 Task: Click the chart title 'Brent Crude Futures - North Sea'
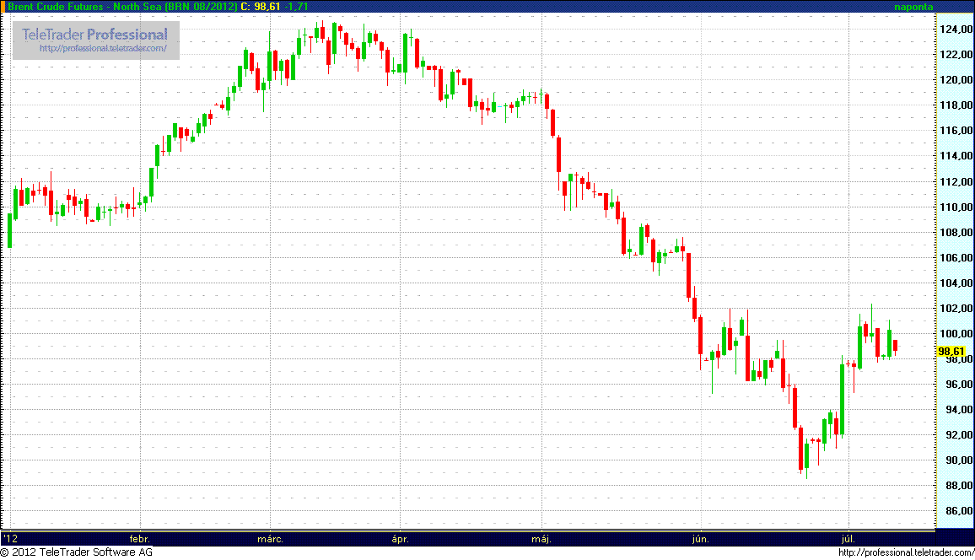tap(84, 6)
